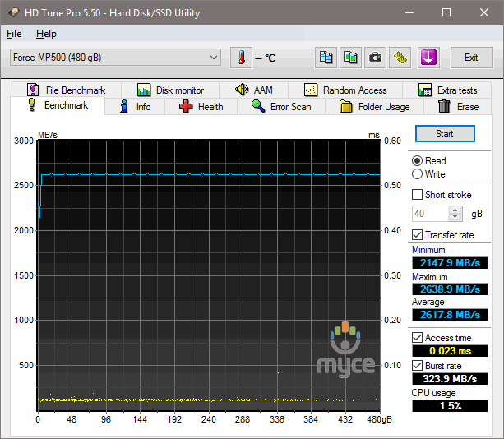Click the thermometer temperature icon
The height and width of the screenshot is (439, 504).
(x=241, y=58)
